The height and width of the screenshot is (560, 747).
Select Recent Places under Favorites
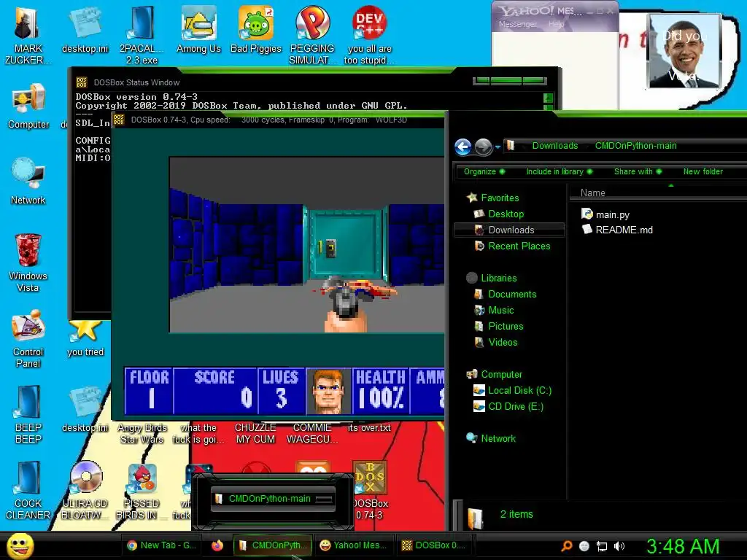click(512, 246)
